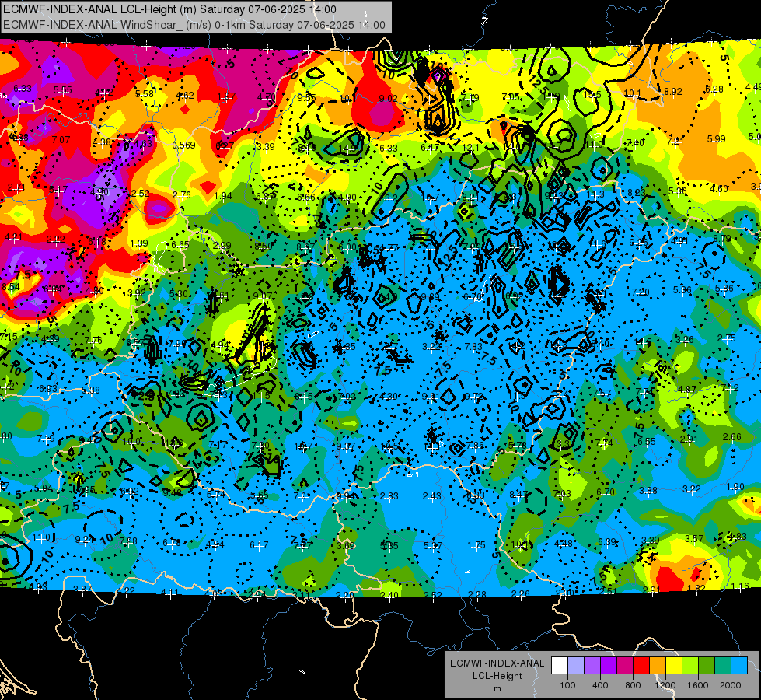The width and height of the screenshot is (761, 700).
Task: Click the white legend color swatch
Action: (560, 666)
